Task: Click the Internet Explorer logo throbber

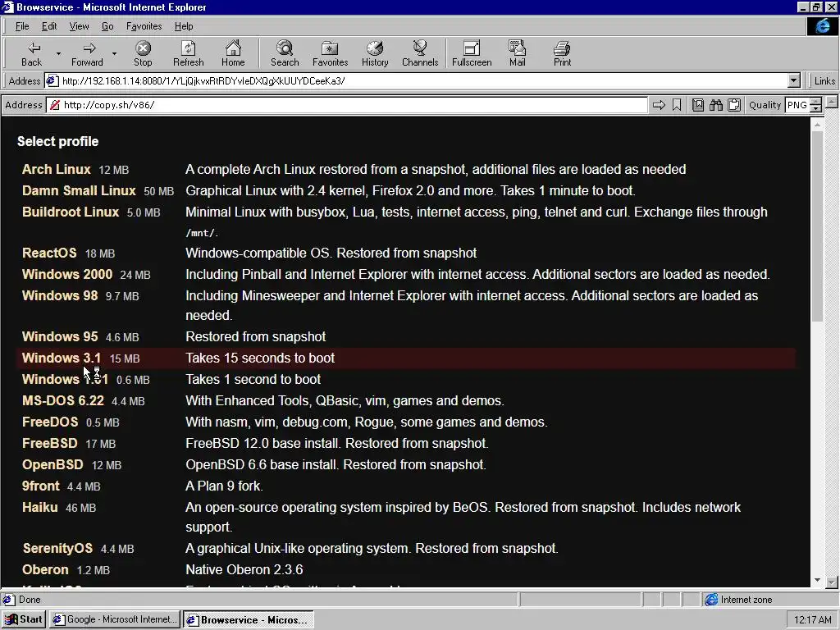Action: tap(822, 26)
